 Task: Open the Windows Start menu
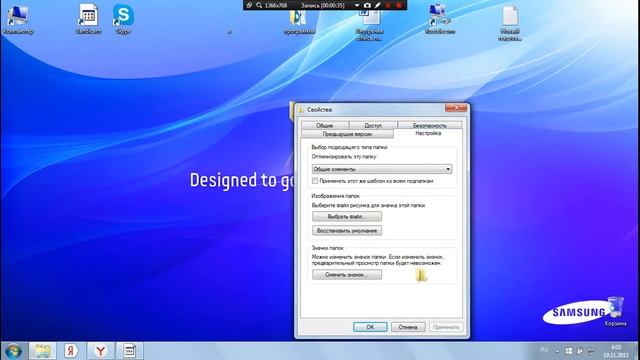tap(13, 351)
